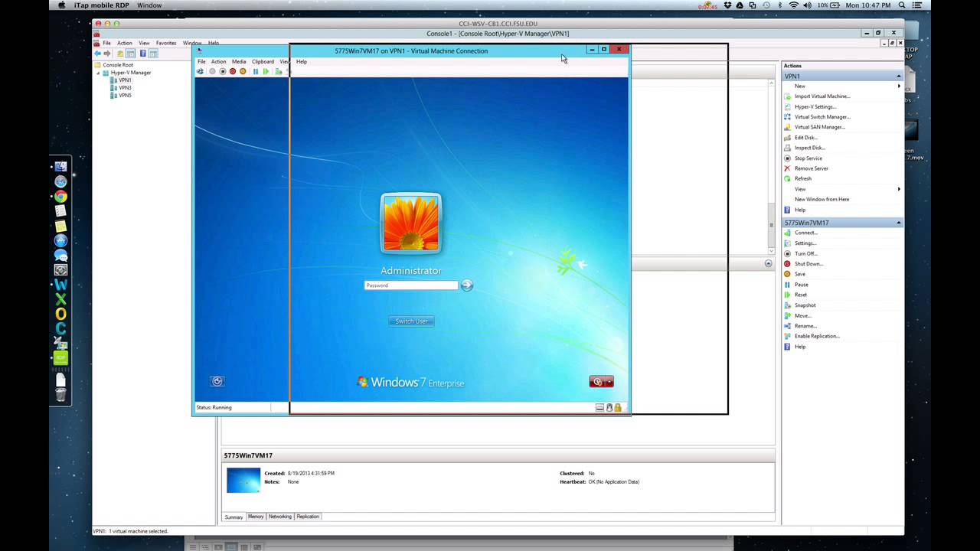
Task: Click Snapshot action for 5775Win7VM17
Action: click(805, 305)
